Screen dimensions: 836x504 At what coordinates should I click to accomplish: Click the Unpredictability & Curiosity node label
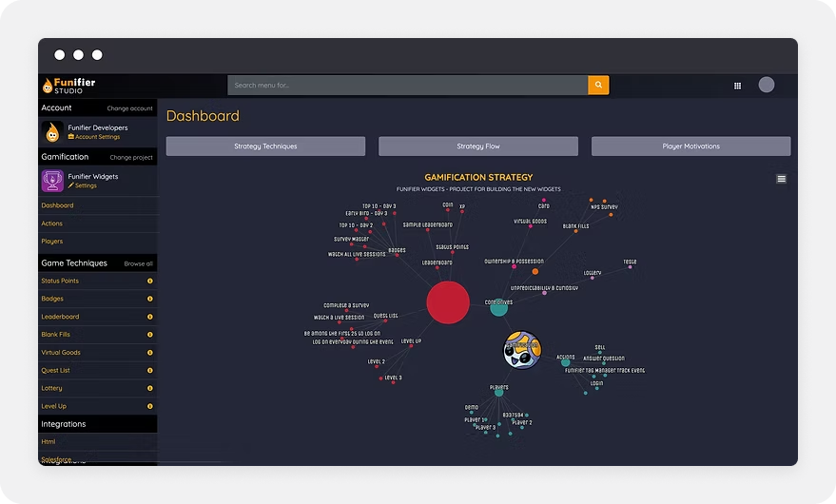coord(544,288)
